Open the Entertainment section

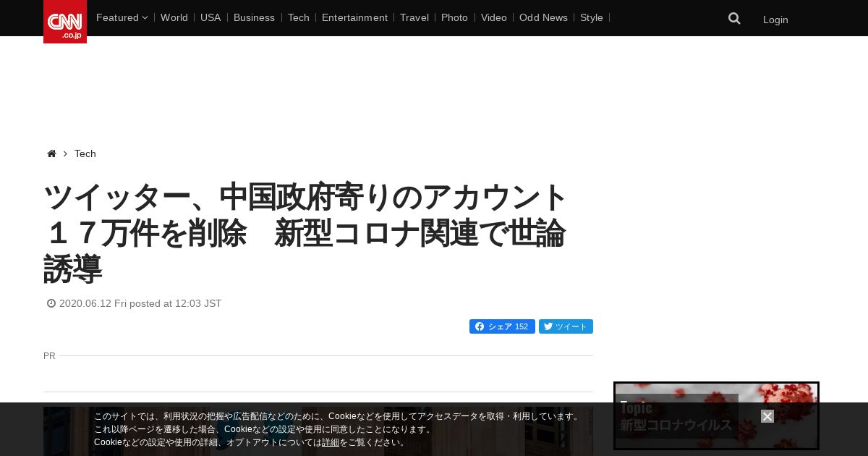(354, 17)
